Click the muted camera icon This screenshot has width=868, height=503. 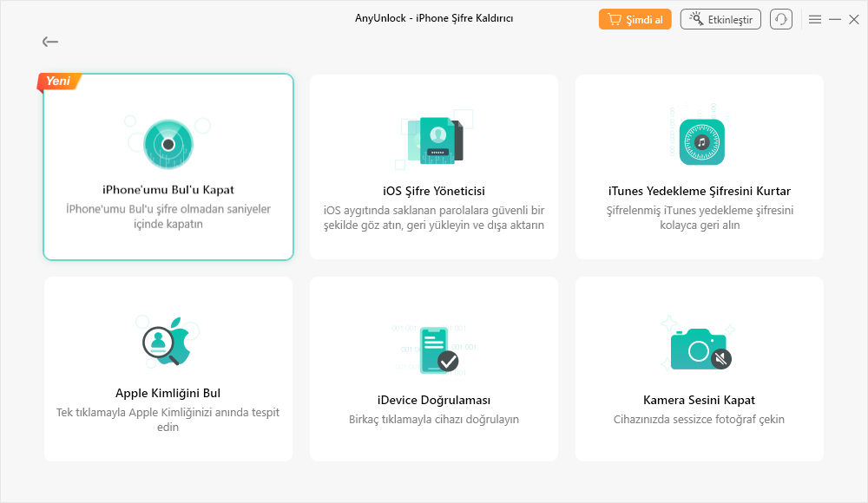click(x=700, y=349)
